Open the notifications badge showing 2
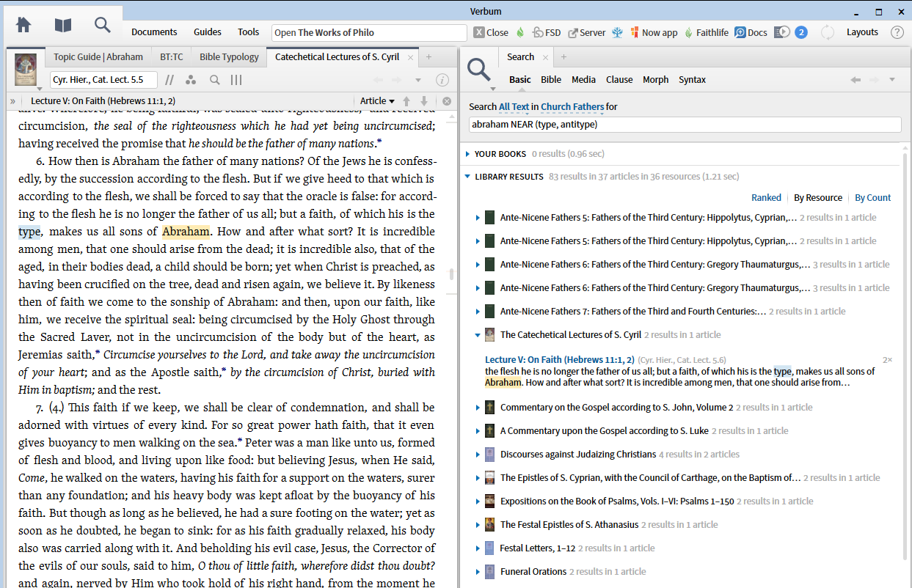This screenshot has width=912, height=588. tap(801, 32)
